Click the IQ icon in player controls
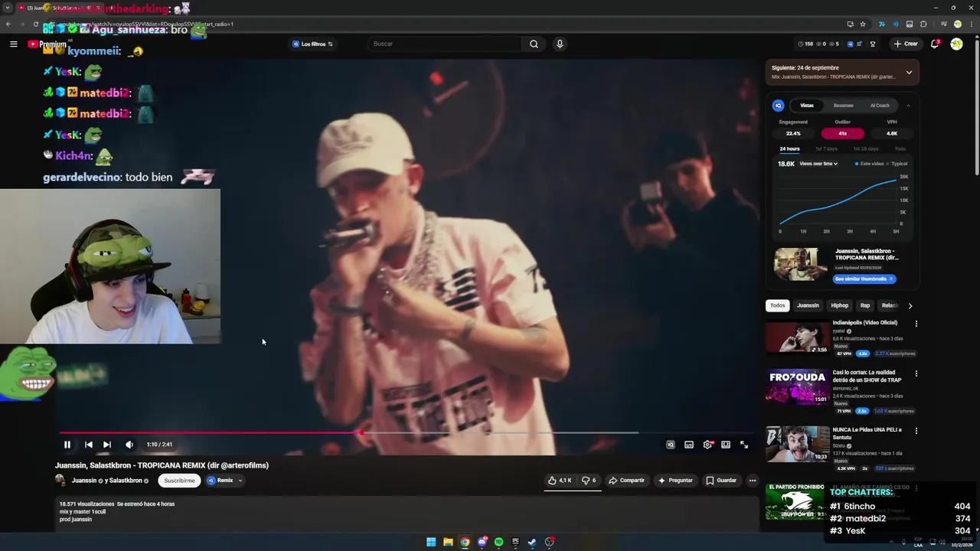Screen dimensions: 980x551 tap(671, 445)
